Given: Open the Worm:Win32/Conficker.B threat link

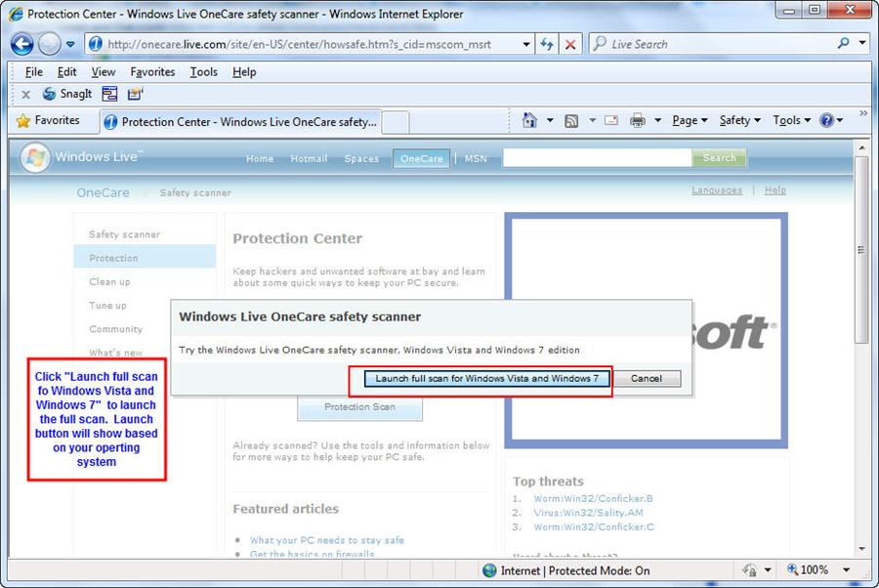Looking at the screenshot, I should (593, 498).
